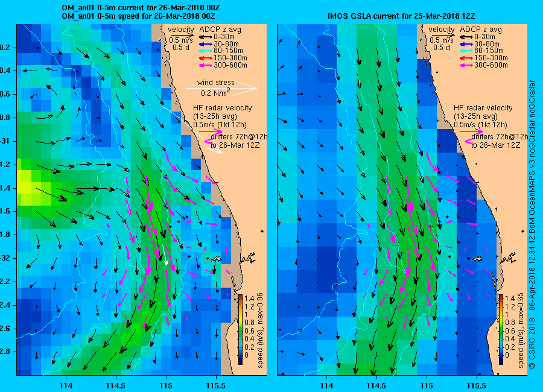Click the magenta HF radar scale arrow in IMOS GSLA map
The height and width of the screenshot is (392, 543).
471,131
